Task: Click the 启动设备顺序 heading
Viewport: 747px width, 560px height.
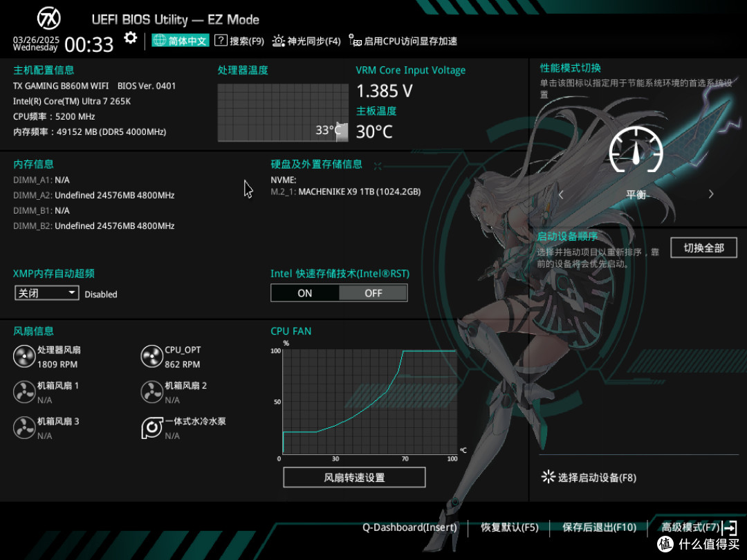Action: tap(567, 236)
